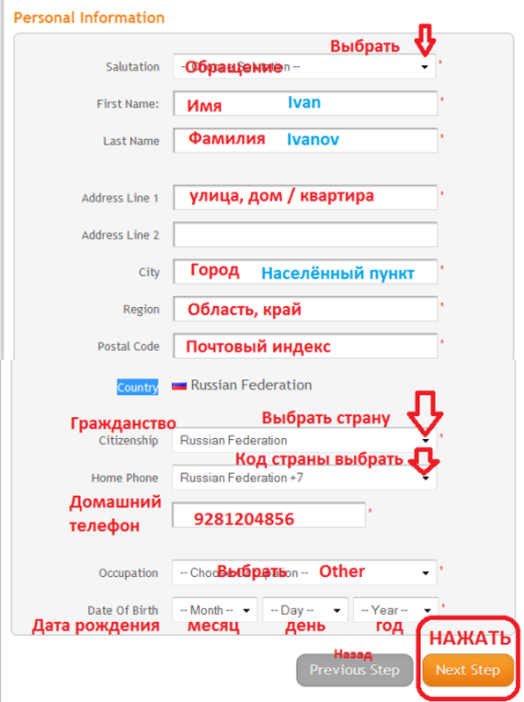
Task: Click the Postal Code input field
Action: pyautogui.click(x=305, y=346)
